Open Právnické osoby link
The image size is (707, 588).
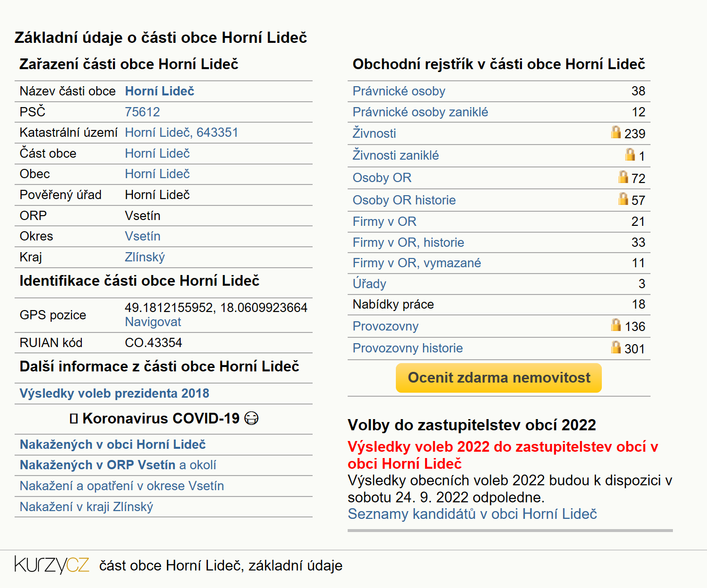[x=399, y=91]
